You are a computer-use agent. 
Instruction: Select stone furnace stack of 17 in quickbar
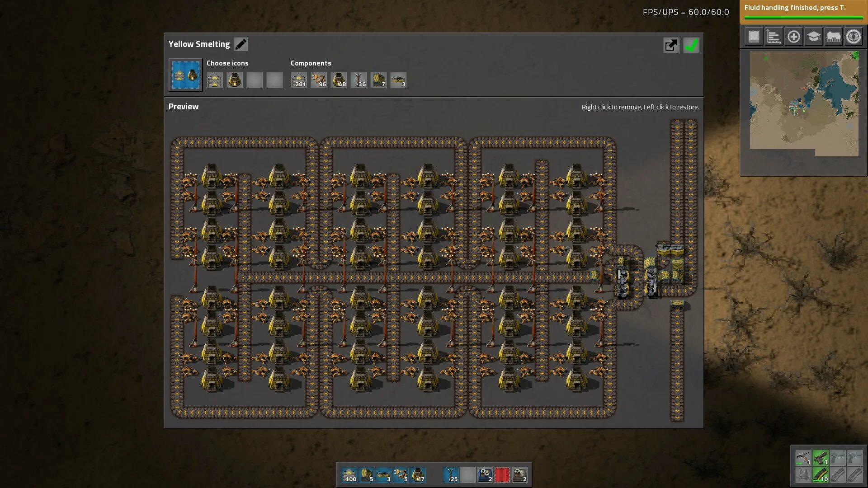(418, 475)
